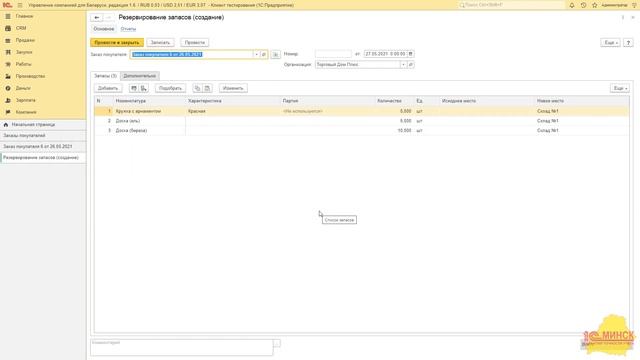The height and width of the screenshot is (360, 640).
Task: Switch to the Дополнительно tab
Action: click(140, 76)
